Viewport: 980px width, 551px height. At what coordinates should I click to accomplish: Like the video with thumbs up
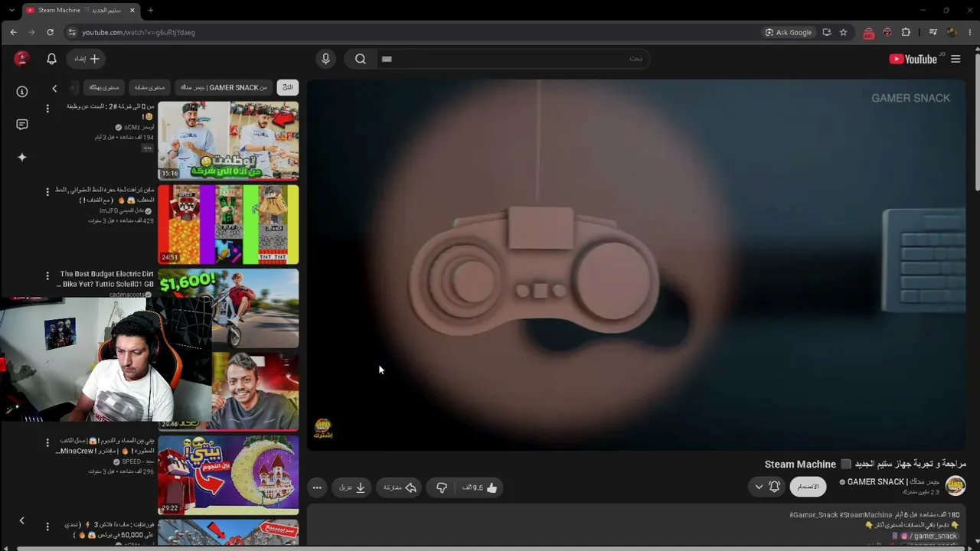coord(479,487)
